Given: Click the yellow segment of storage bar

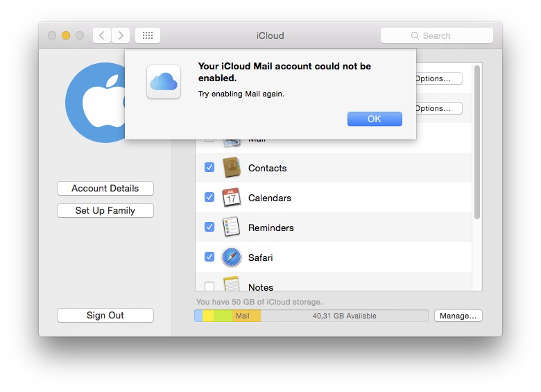Looking at the screenshot, I should 208,316.
